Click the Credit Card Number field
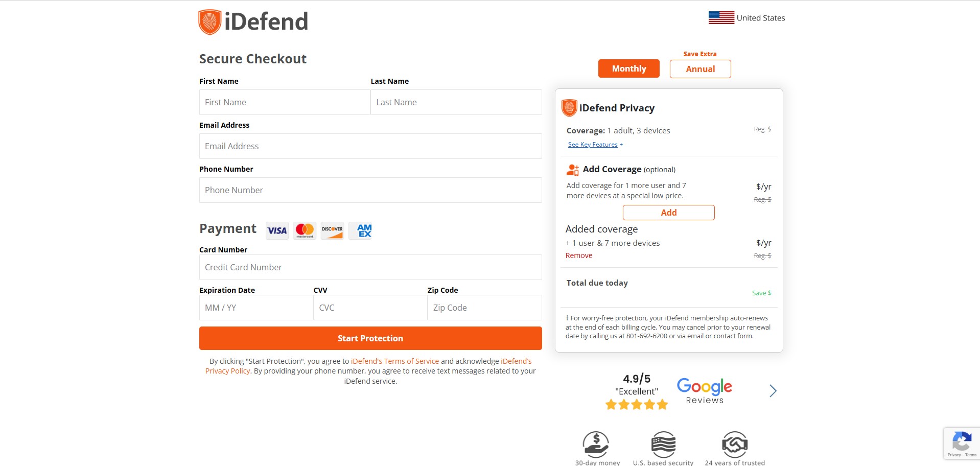This screenshot has height=466, width=980. pyautogui.click(x=370, y=267)
